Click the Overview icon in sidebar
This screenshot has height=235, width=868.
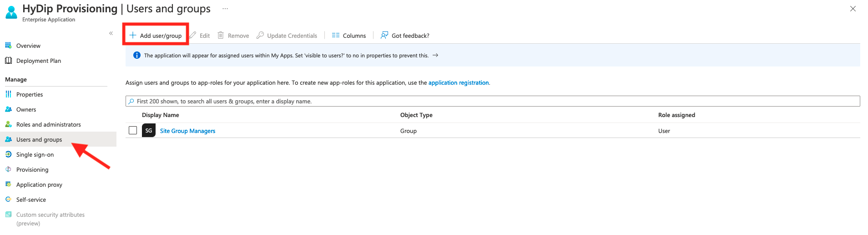pos(8,46)
